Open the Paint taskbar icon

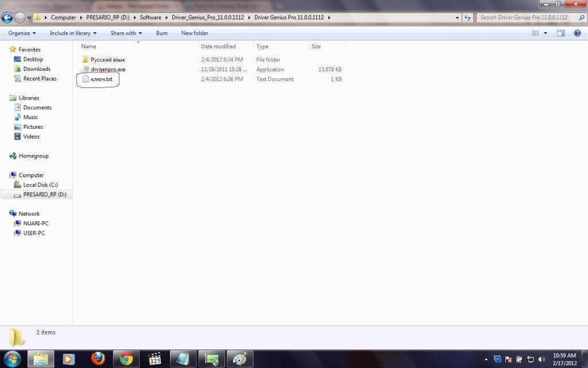coord(239,359)
